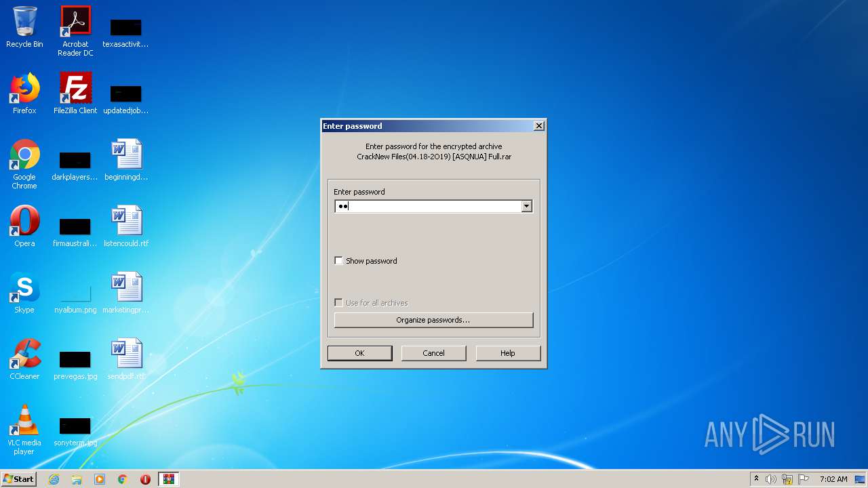The height and width of the screenshot is (488, 868).
Task: Select the Opera desktop shortcut
Action: click(x=24, y=226)
